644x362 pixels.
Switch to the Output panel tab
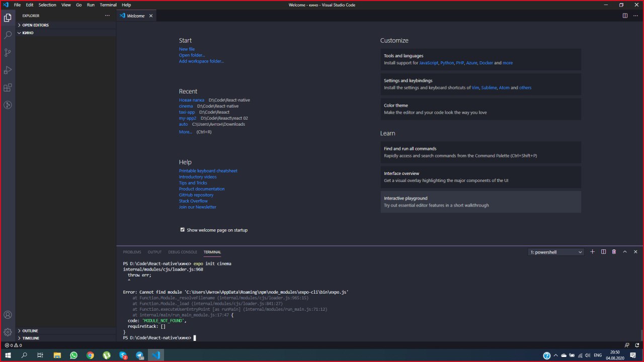click(x=154, y=252)
